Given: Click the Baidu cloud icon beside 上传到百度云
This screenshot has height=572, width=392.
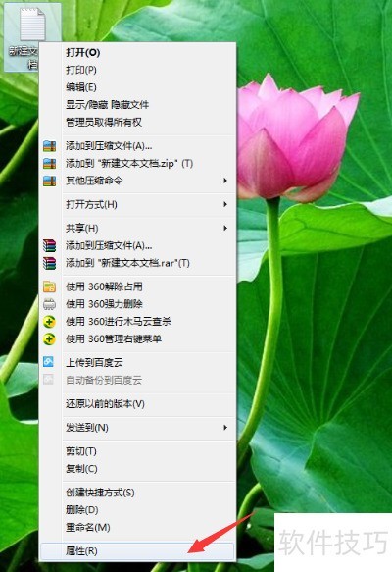Looking at the screenshot, I should point(48,362).
